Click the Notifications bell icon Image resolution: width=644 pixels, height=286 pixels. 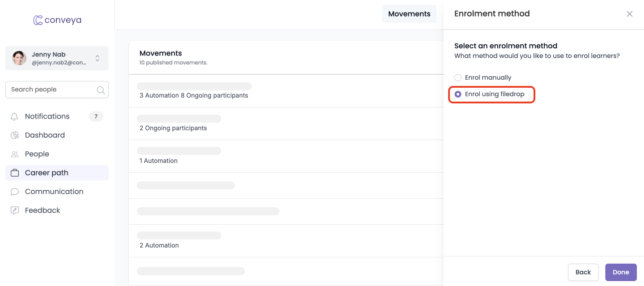pyautogui.click(x=15, y=117)
